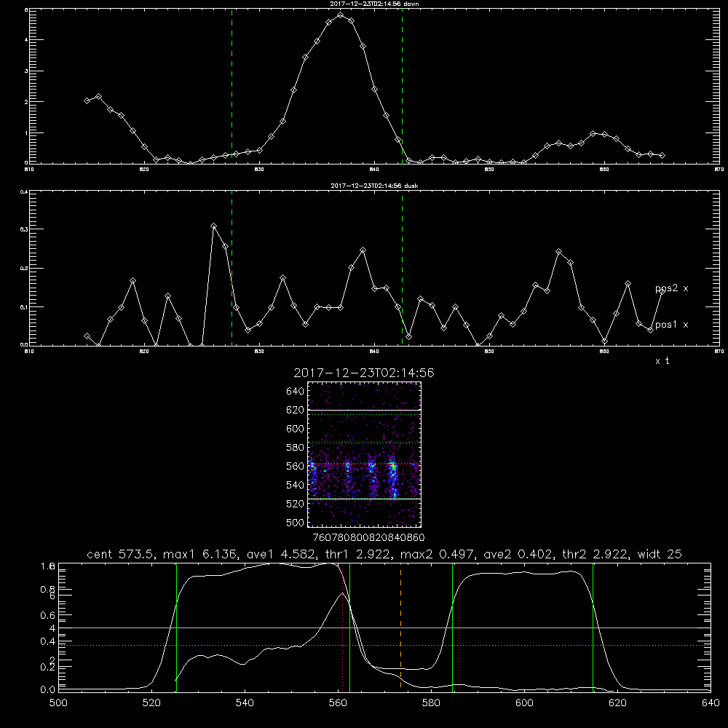
Task: Click the heatmap y-axis label 620
Action: [x=296, y=410]
